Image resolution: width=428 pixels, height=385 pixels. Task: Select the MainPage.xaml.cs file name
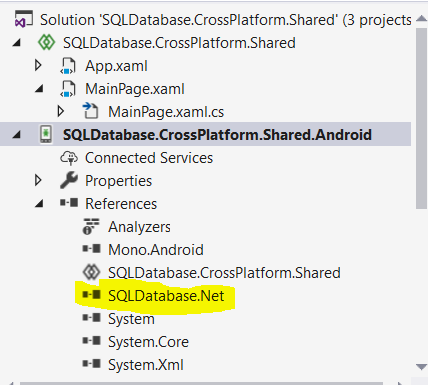tap(166, 112)
